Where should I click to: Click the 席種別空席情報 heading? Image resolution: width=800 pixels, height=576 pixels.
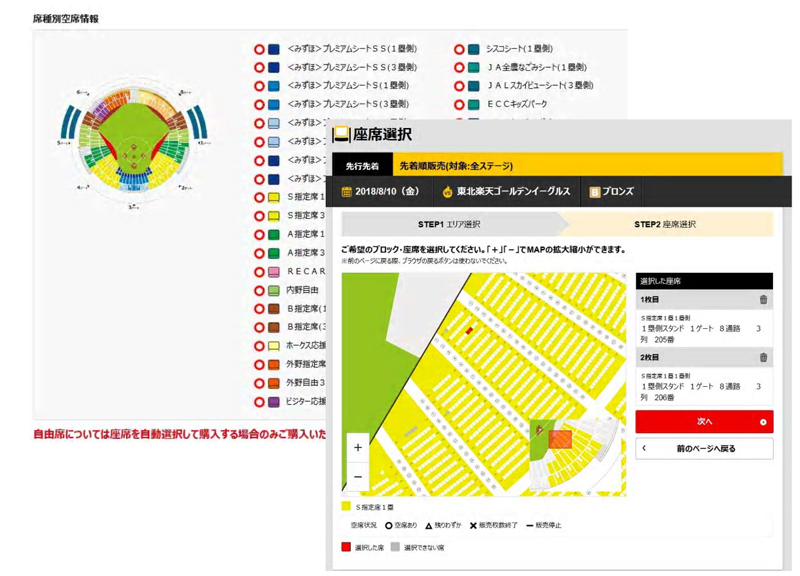pos(66,19)
